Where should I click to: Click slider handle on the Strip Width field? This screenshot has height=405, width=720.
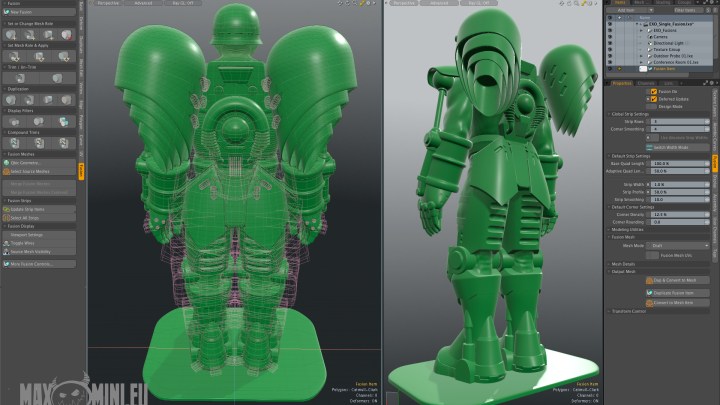coord(707,185)
